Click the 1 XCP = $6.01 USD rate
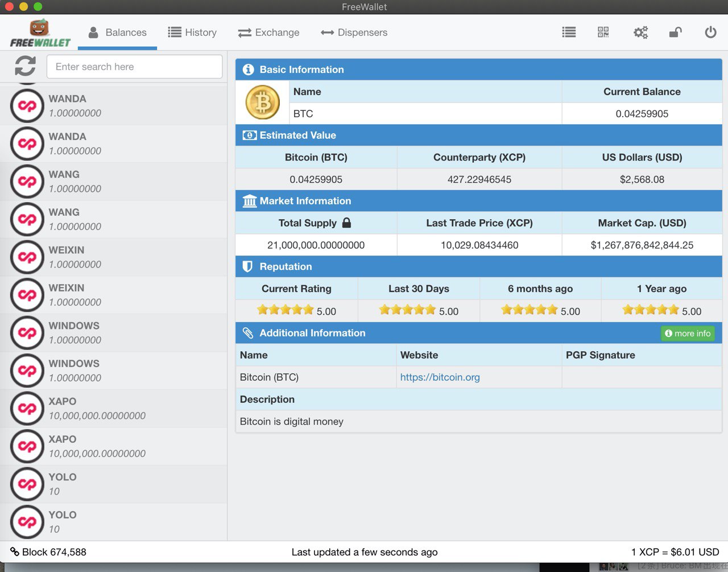 coord(675,552)
